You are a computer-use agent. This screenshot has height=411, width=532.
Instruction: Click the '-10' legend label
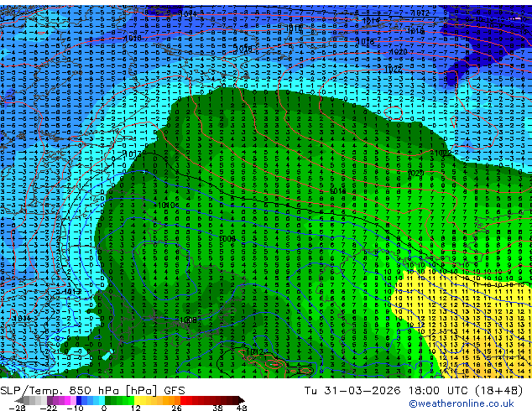pyautogui.click(x=75, y=408)
